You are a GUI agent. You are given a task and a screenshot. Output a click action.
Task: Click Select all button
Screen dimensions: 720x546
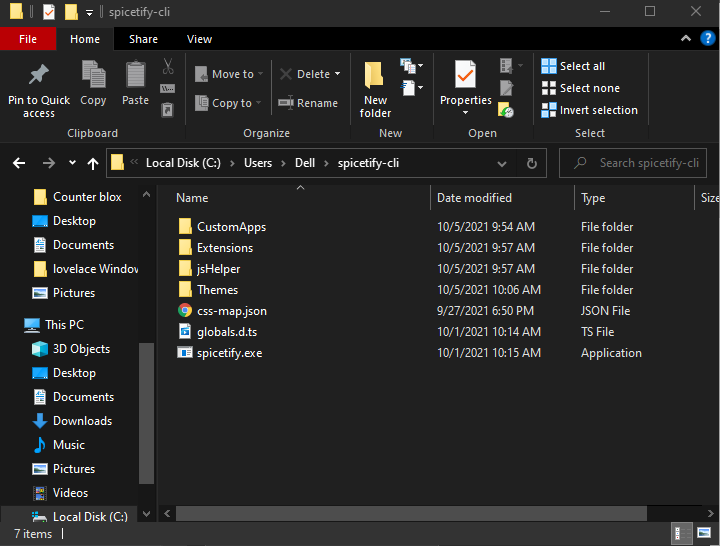tap(573, 66)
